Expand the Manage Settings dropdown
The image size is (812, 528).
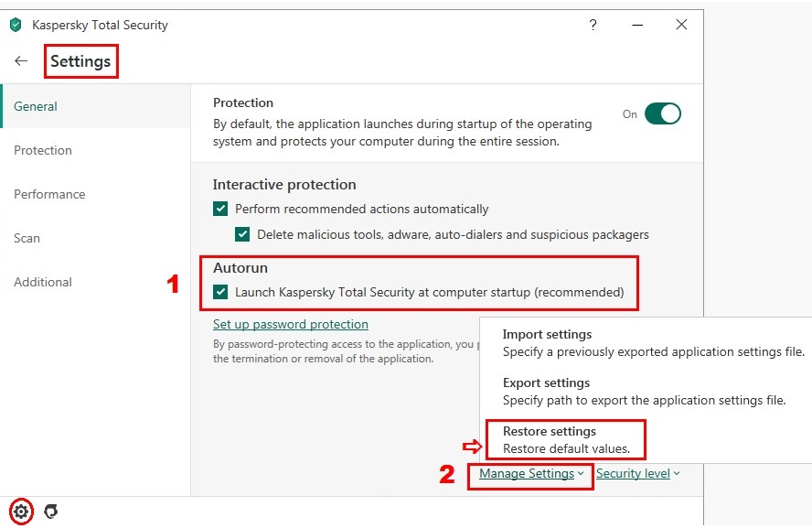531,474
